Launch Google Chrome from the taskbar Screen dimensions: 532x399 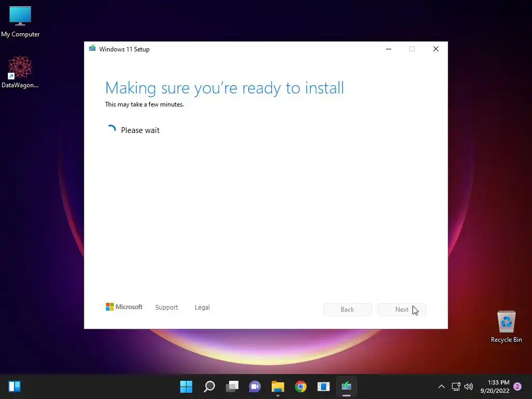pos(301,387)
